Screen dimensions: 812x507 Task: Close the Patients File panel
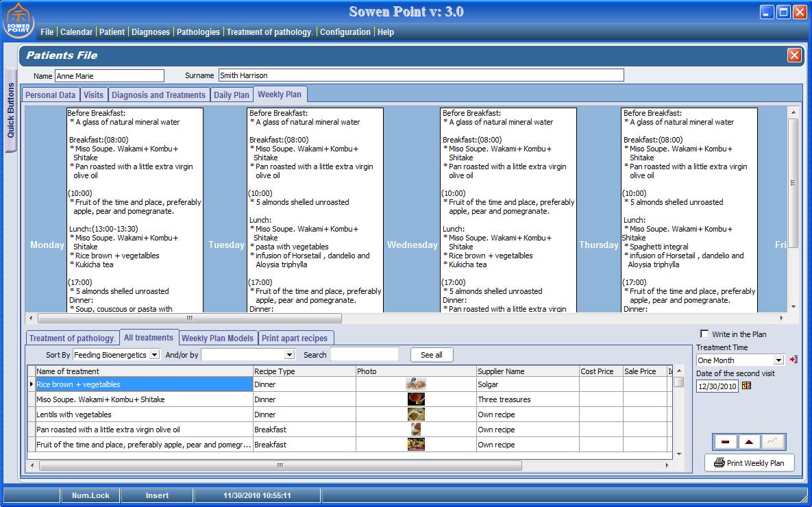click(793, 55)
